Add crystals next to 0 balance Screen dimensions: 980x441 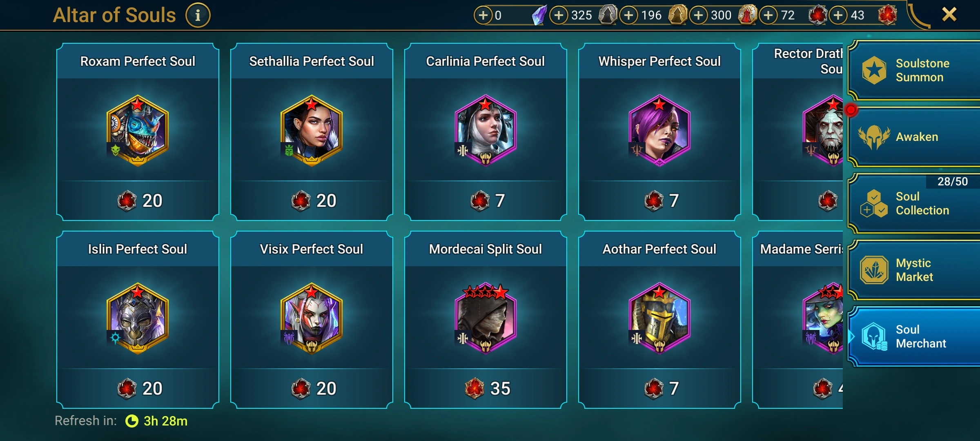pos(483,16)
